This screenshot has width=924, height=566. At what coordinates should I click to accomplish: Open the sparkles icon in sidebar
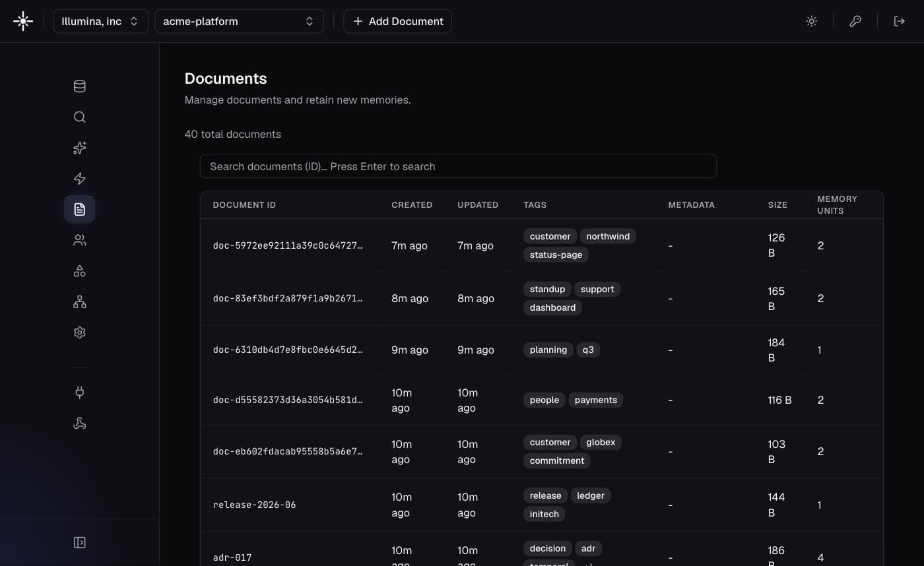[x=80, y=148]
